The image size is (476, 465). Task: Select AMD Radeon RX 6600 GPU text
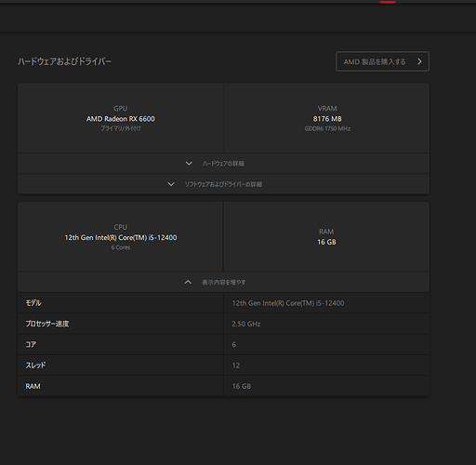[121, 119]
